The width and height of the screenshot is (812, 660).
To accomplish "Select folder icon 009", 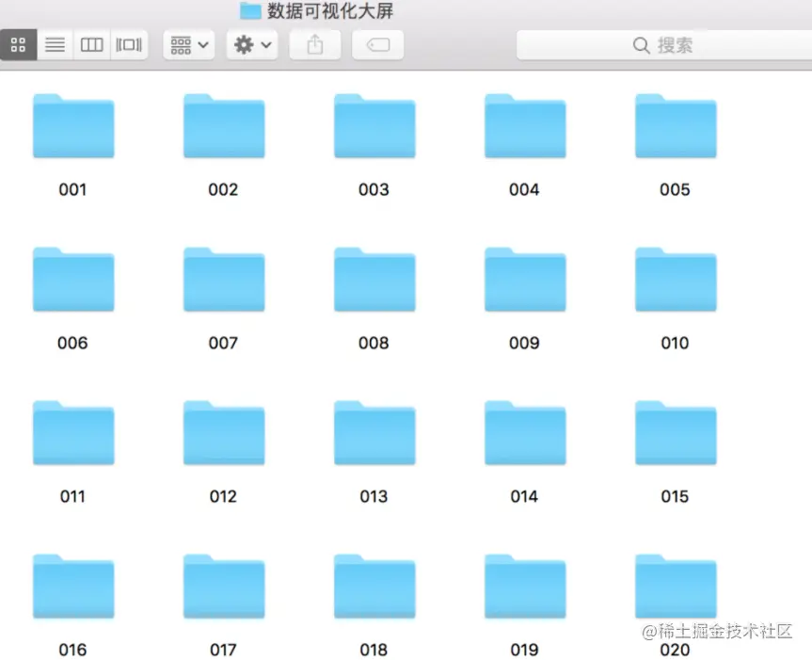I will coord(525,280).
